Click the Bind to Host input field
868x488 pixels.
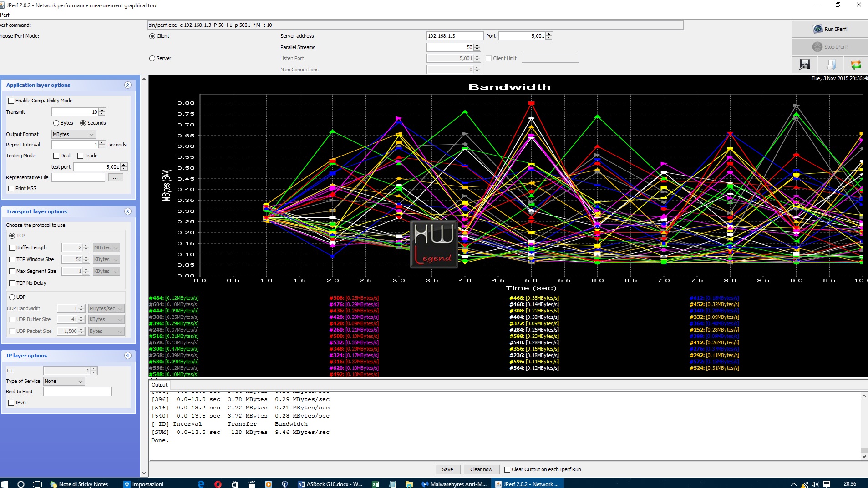coord(77,392)
